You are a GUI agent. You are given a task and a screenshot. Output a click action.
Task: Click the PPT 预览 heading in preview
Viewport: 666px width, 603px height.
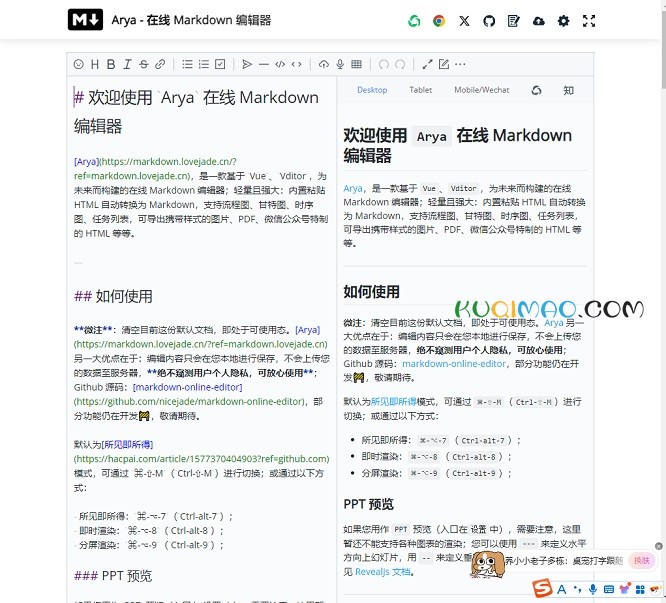tap(368, 504)
